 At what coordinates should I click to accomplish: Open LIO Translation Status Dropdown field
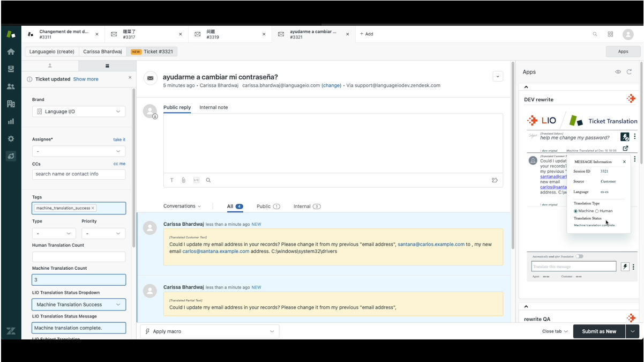point(79,304)
